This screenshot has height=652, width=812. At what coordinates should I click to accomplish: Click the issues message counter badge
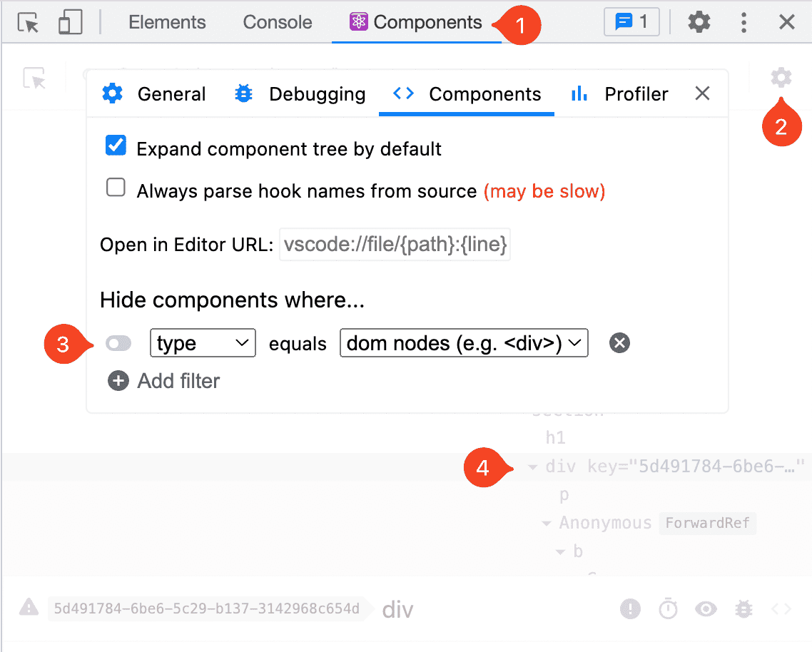[631, 21]
